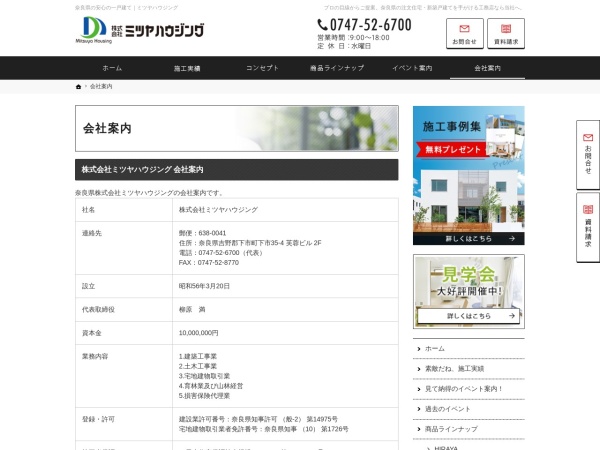Screen dimensions: 600x450
Task: Open the 資料請求 button in header
Action: pyautogui.click(x=506, y=33)
